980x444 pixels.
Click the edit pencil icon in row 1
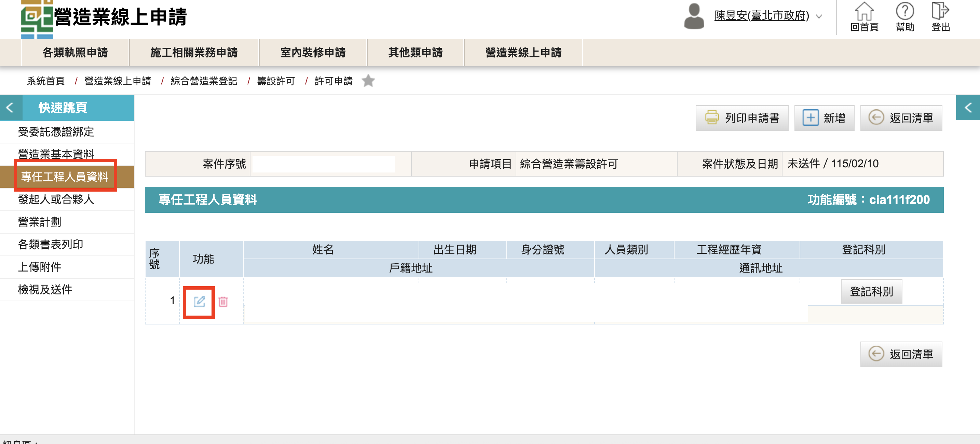point(199,302)
